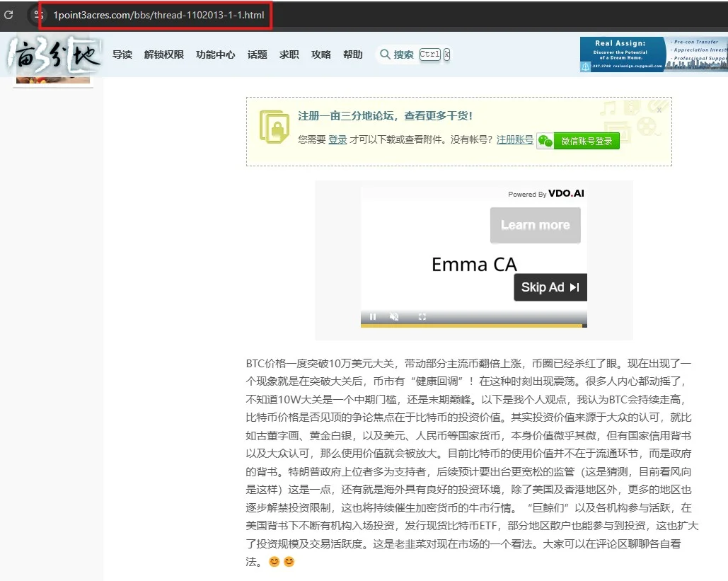This screenshot has height=581, width=728.
Task: Pause the video advertisement
Action: [x=373, y=316]
